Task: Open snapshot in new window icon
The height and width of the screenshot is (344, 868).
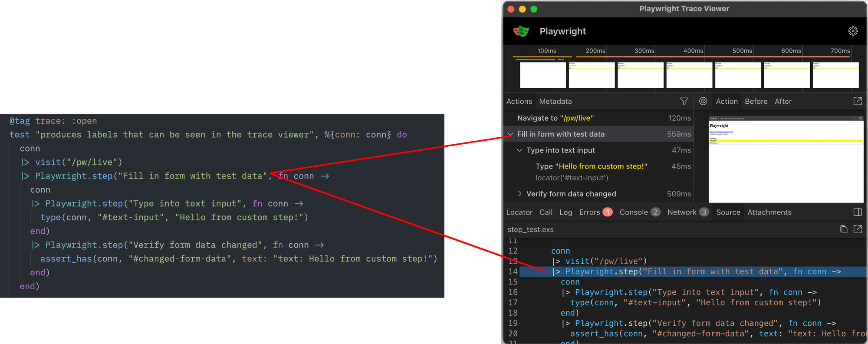Action: pos(857,101)
